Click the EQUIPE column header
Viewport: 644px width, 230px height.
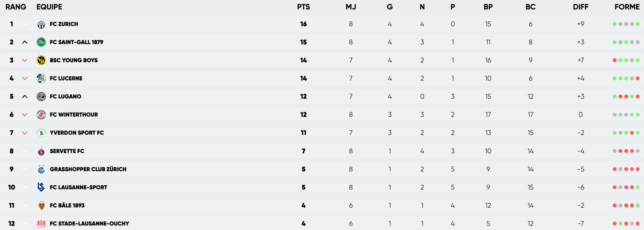pos(49,7)
